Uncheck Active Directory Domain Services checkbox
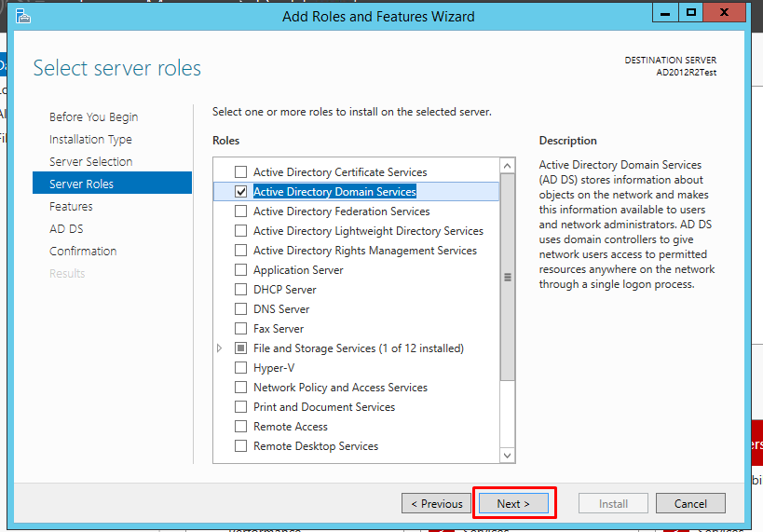The height and width of the screenshot is (532, 763). point(240,191)
